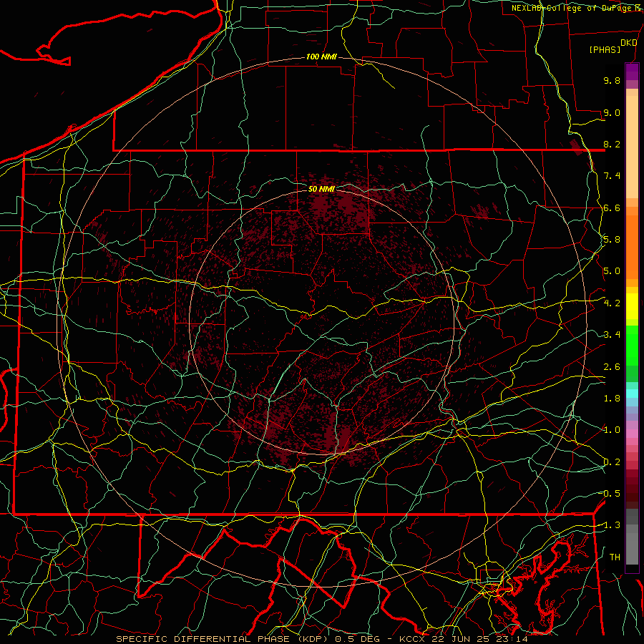Click the 9.8 value on color scale
644x644 pixels.
[x=612, y=80]
